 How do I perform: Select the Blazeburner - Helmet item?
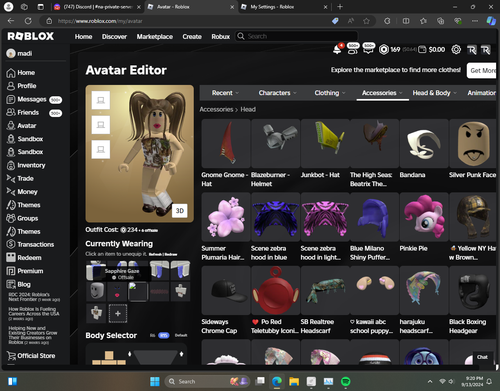pos(275,153)
